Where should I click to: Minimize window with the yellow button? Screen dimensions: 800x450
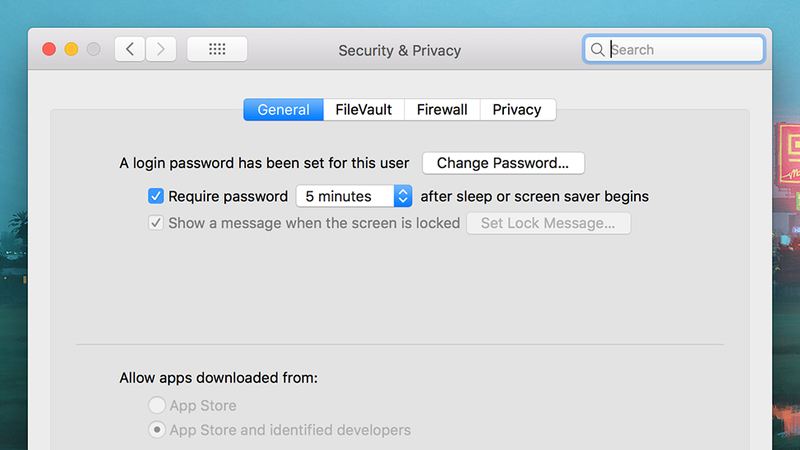click(71, 49)
